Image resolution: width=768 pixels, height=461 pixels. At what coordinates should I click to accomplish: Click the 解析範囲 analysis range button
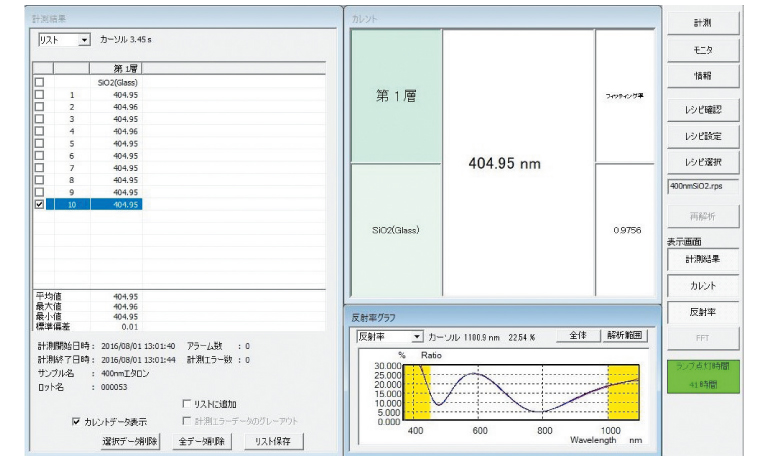point(628,337)
